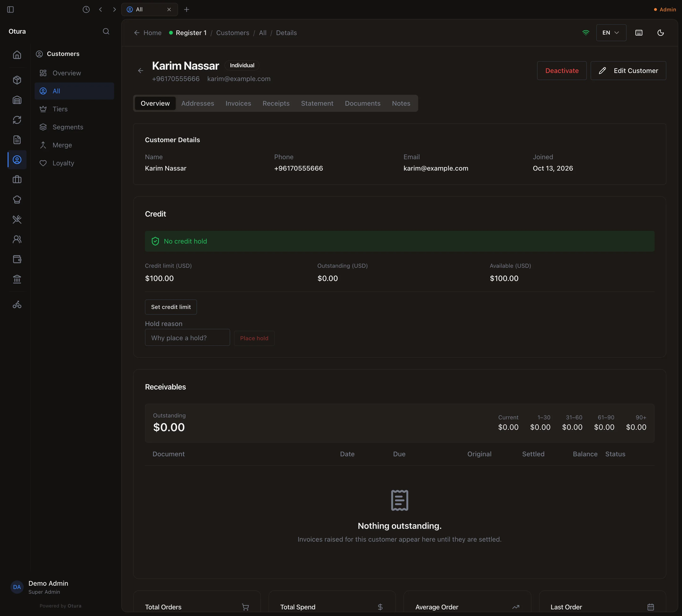Click the Home breadcrumb link

[148, 33]
